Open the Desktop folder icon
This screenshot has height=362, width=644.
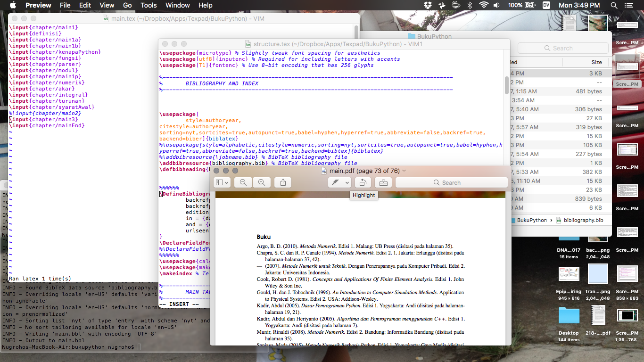pyautogui.click(x=569, y=316)
